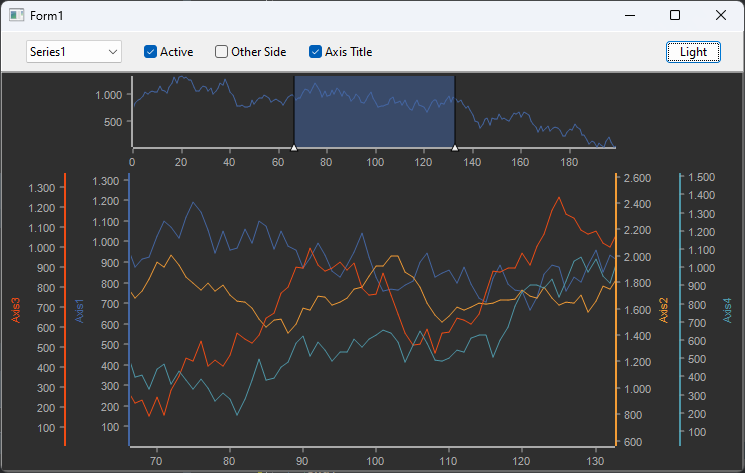This screenshot has height=473, width=745.
Task: Click the 1.500 label on Axis4
Action: [702, 177]
